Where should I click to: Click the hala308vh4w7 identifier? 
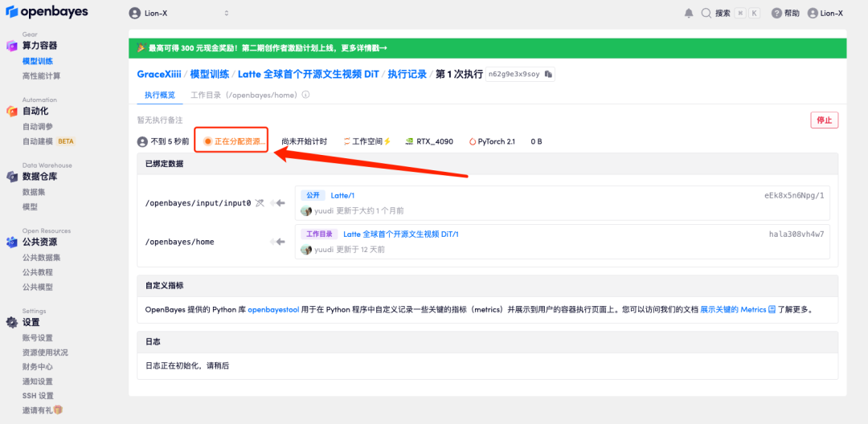pos(796,234)
